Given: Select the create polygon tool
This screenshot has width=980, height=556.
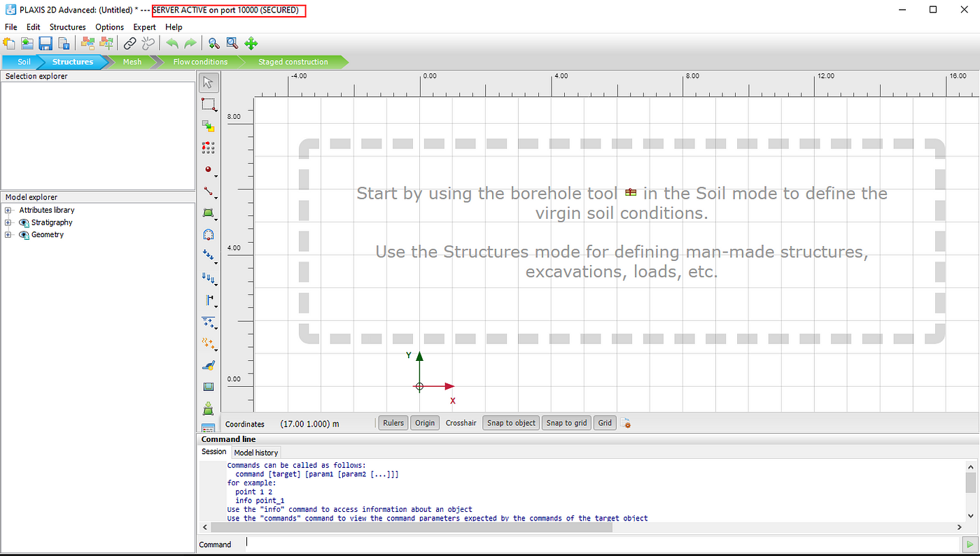Looking at the screenshot, I should point(209,213).
